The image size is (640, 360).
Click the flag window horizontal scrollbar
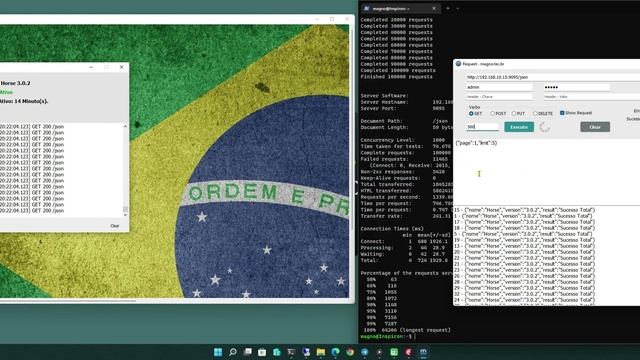pos(68,301)
